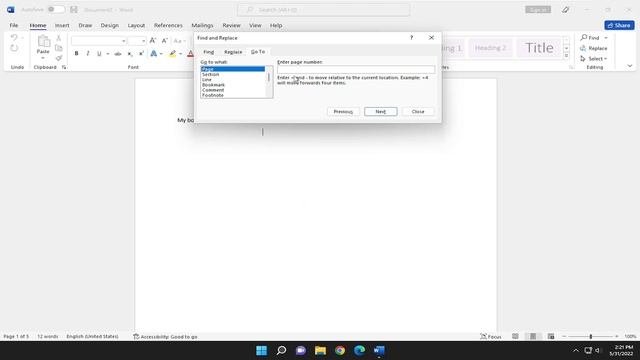
Task: Select Section in Go to what list
Action: (211, 74)
